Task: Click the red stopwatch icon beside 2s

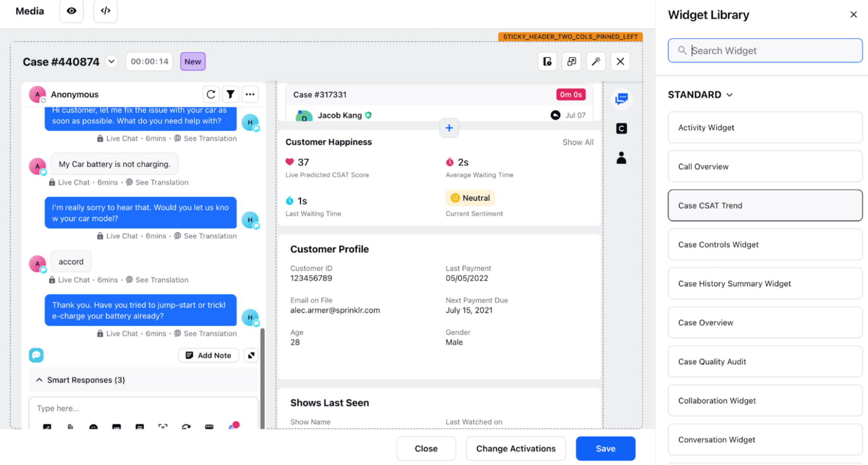Action: coord(450,162)
